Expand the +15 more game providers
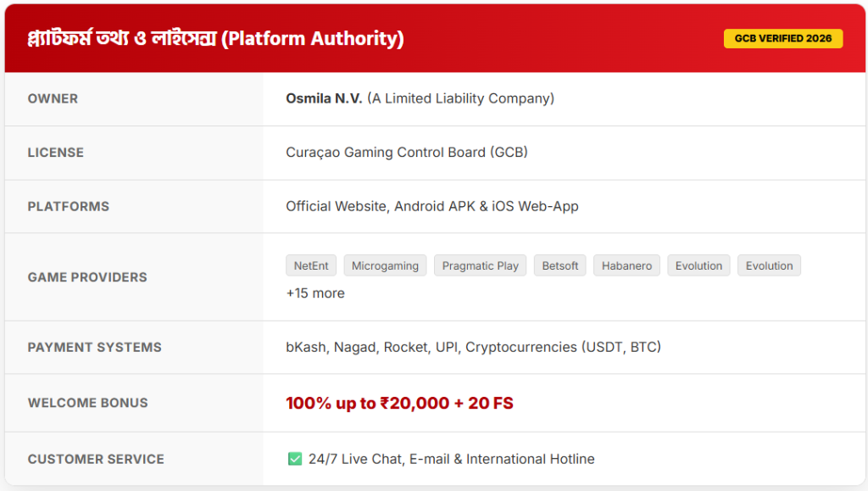Screen dimensions: 868x491 (315, 293)
